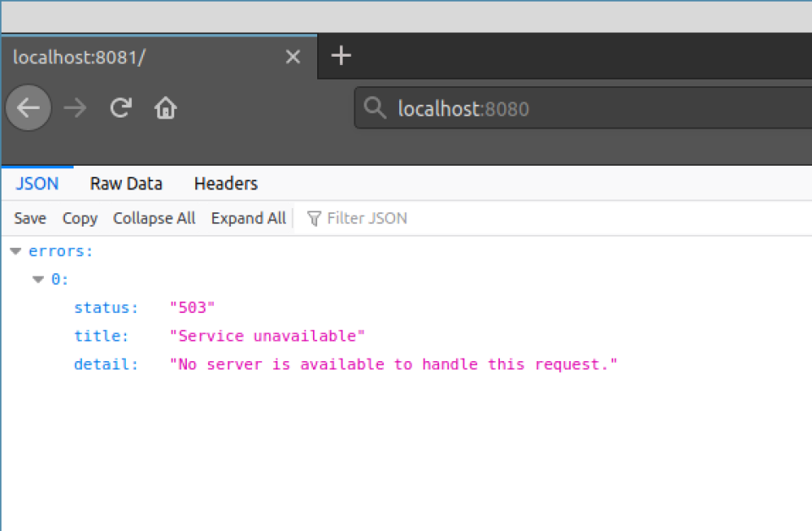The image size is (812, 531).
Task: Collapse the 0 entry under errors
Action: (x=37, y=279)
